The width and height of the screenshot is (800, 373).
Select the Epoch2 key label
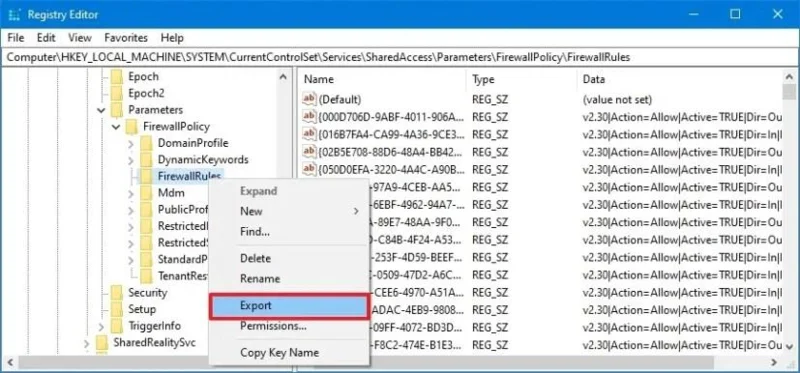[x=146, y=93]
